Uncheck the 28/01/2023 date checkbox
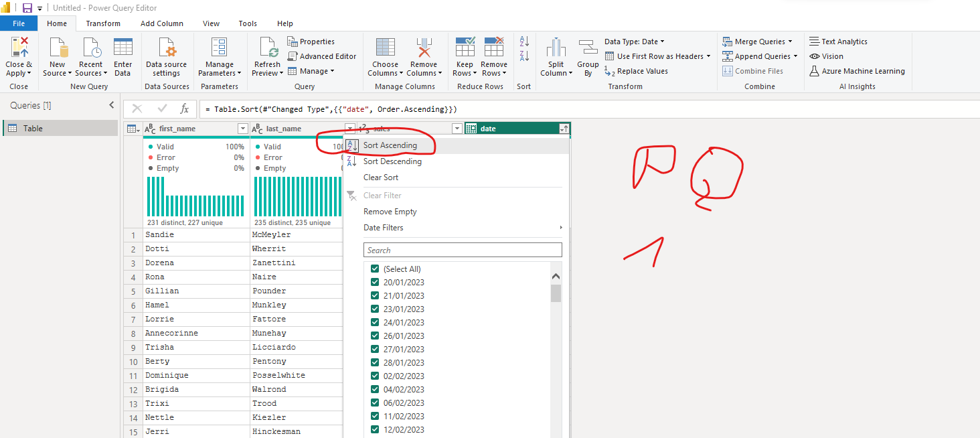 click(x=375, y=362)
